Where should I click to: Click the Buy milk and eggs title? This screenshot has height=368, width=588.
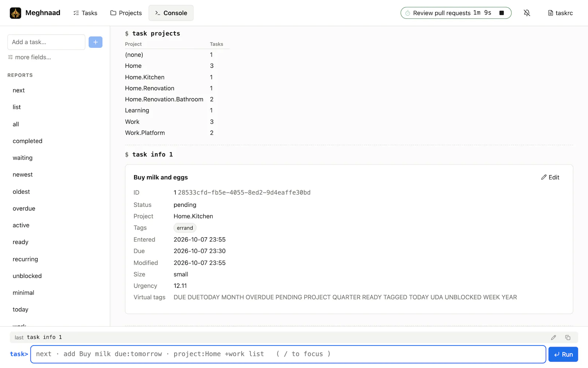point(161,177)
